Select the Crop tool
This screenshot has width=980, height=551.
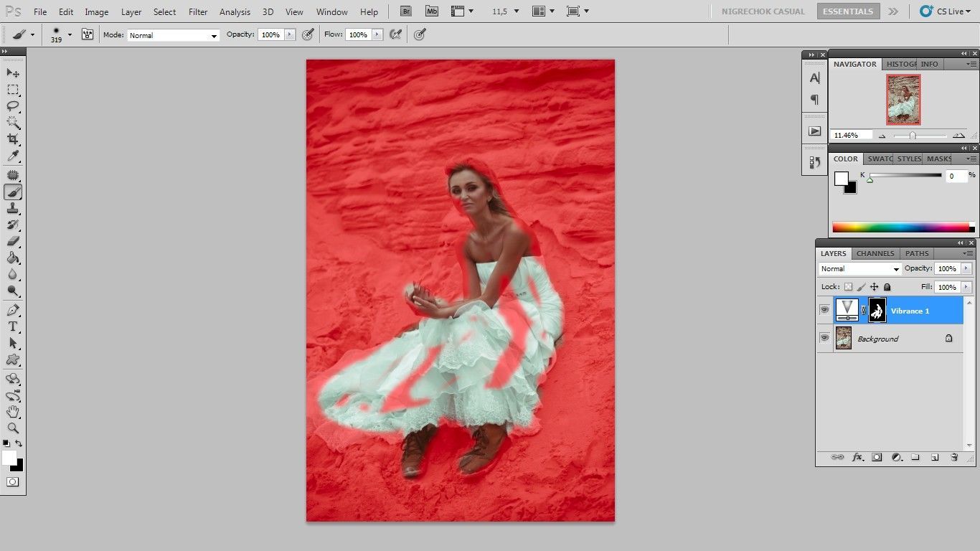click(13, 139)
